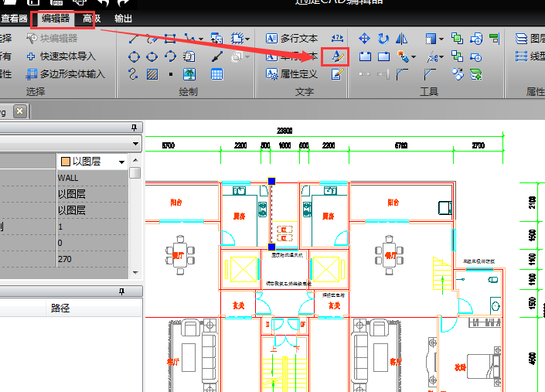Click the highlighted text style icon
Image resolution: width=545 pixels, height=392 pixels.
click(336, 56)
